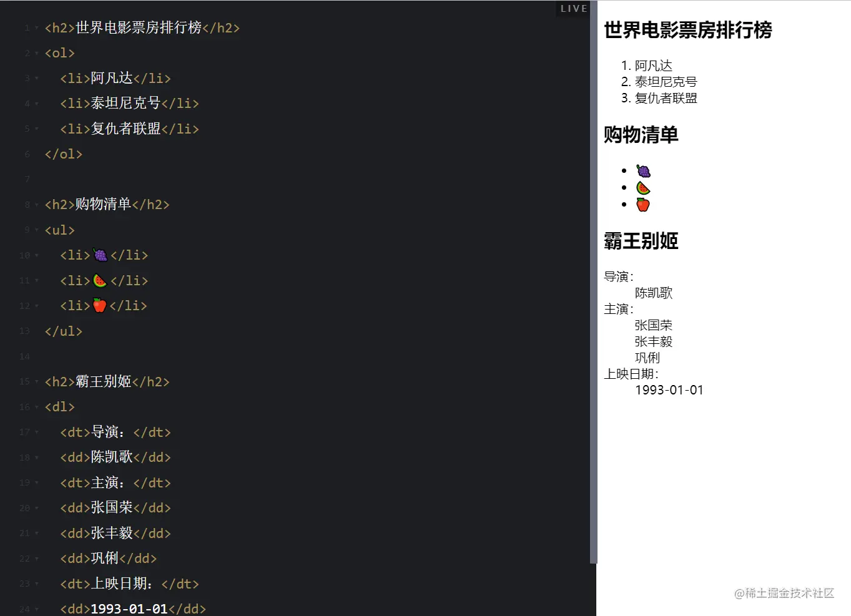Click the code editor vertical scrollbar
Screen dimensions: 851x616
coord(593,282)
